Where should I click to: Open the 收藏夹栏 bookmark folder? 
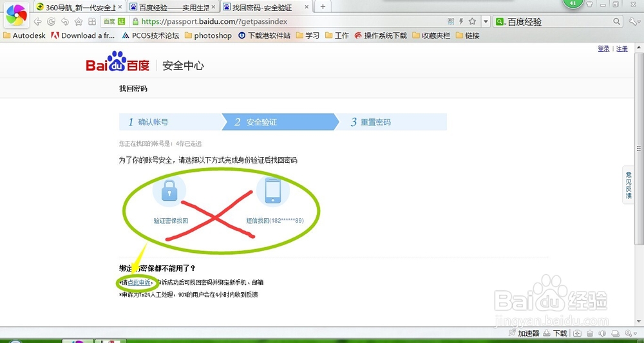click(x=431, y=35)
